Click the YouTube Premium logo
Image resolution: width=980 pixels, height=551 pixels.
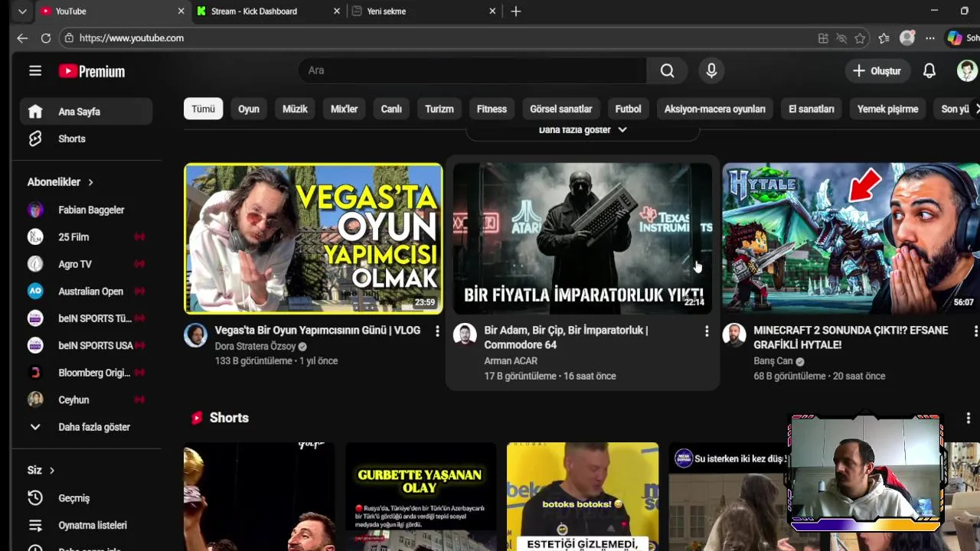tap(92, 71)
